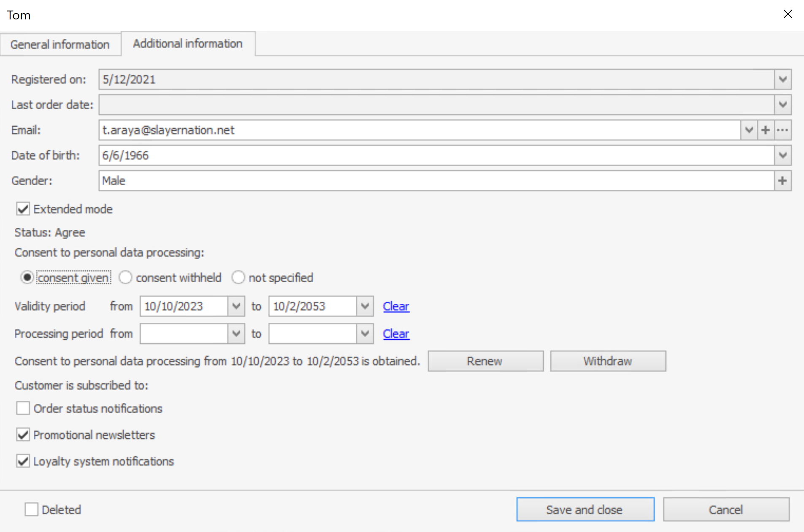Expand Processing period from date dropdown

point(236,334)
